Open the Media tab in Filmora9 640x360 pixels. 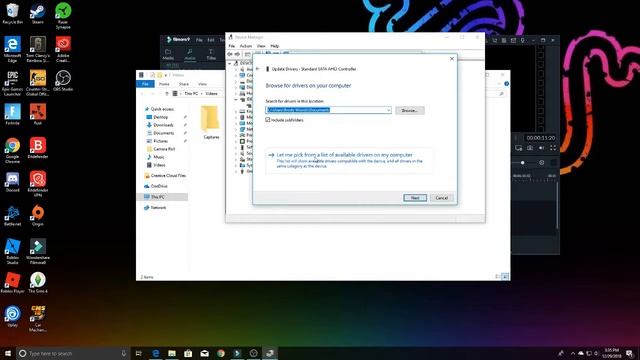(x=168, y=54)
